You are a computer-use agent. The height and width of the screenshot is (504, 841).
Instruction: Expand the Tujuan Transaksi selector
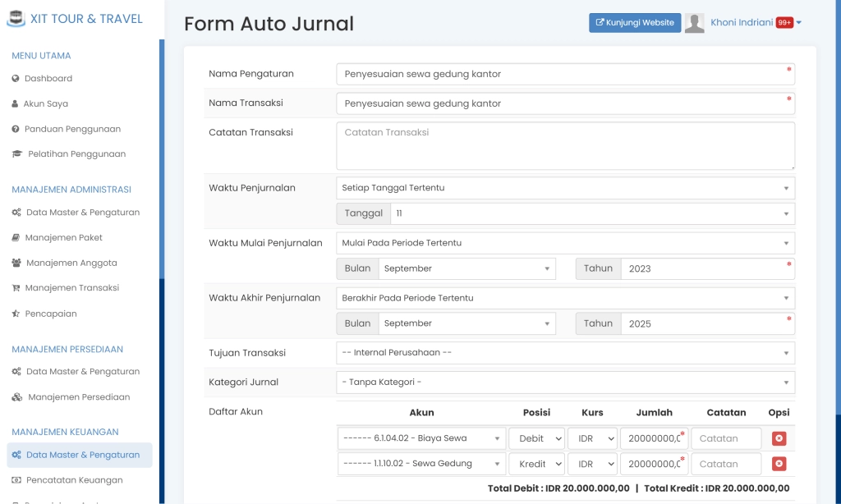pyautogui.click(x=565, y=353)
